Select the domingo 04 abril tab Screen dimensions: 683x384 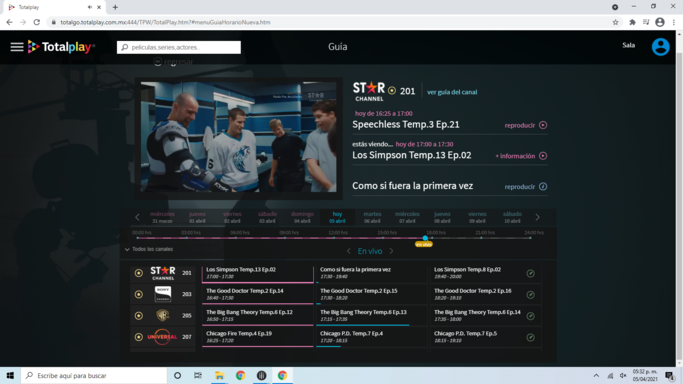(x=302, y=217)
